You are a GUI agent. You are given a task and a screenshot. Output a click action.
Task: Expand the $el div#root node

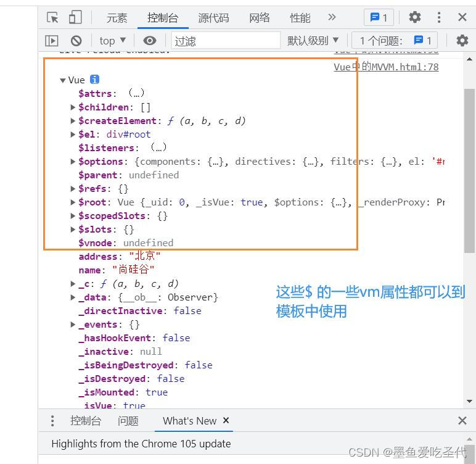coord(73,135)
